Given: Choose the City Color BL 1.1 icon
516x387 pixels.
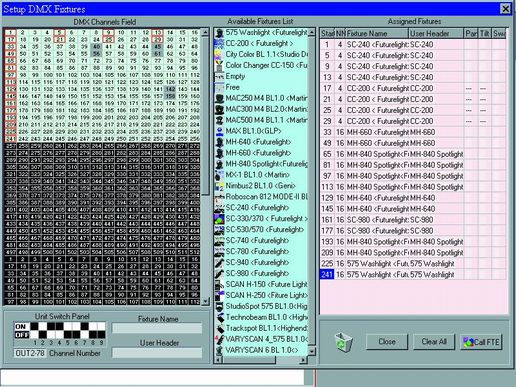Looking at the screenshot, I should pos(219,54).
